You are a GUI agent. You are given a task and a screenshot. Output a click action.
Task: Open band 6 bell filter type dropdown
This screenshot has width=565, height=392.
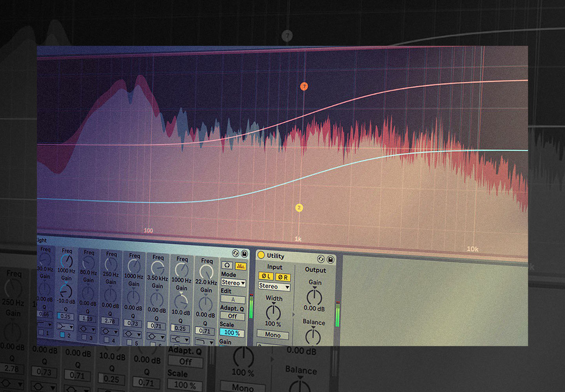156,337
